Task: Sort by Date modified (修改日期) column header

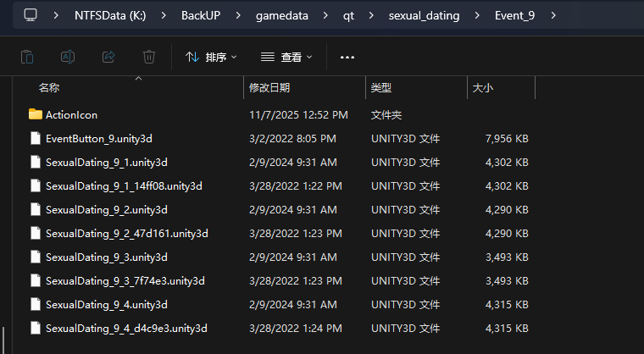Action: click(269, 88)
